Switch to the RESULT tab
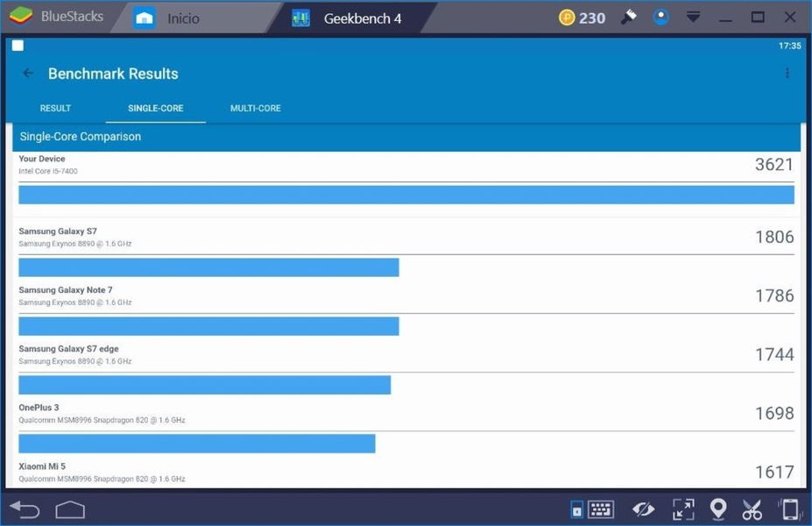Image resolution: width=812 pixels, height=526 pixels. pyautogui.click(x=55, y=109)
